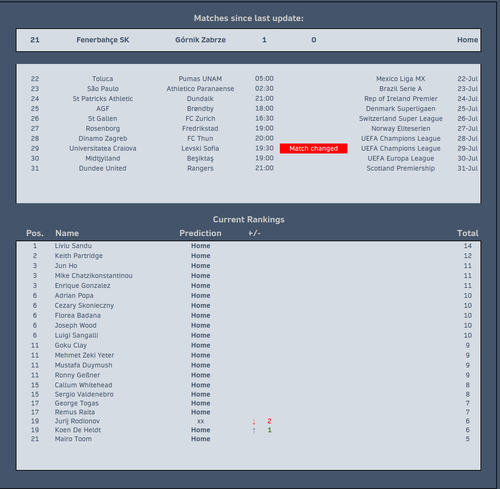The width and height of the screenshot is (500, 489).
Task: Select 'Callum Whitehead' ranking row
Action: pos(248,385)
